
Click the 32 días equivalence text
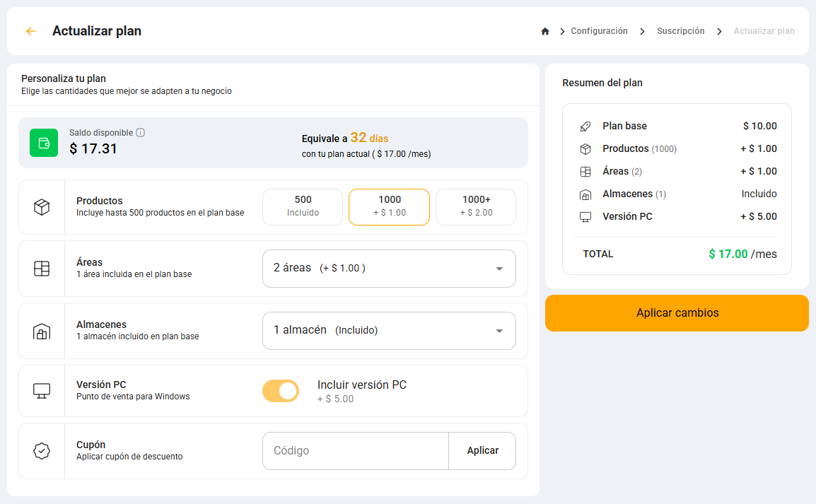[x=370, y=138]
